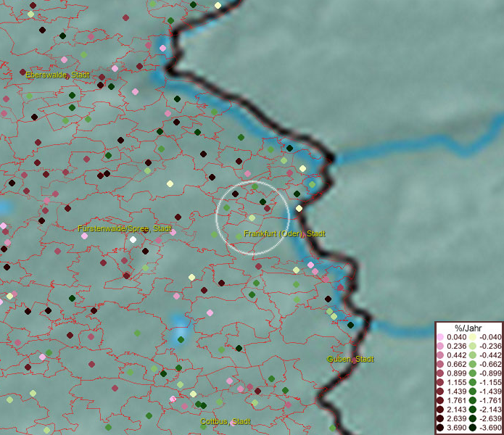Select the legend swatch beside -0.236

click(473, 346)
